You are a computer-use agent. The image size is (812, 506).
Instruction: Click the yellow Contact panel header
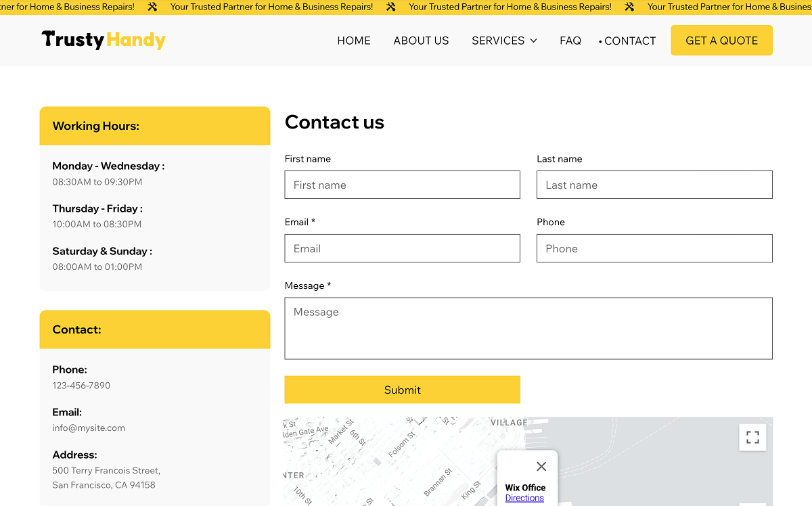154,329
